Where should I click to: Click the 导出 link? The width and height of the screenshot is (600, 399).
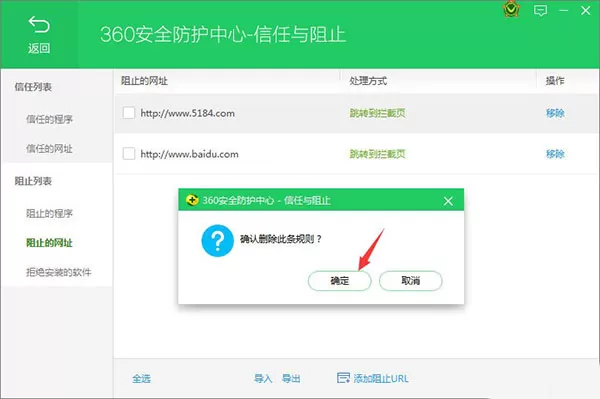(291, 378)
